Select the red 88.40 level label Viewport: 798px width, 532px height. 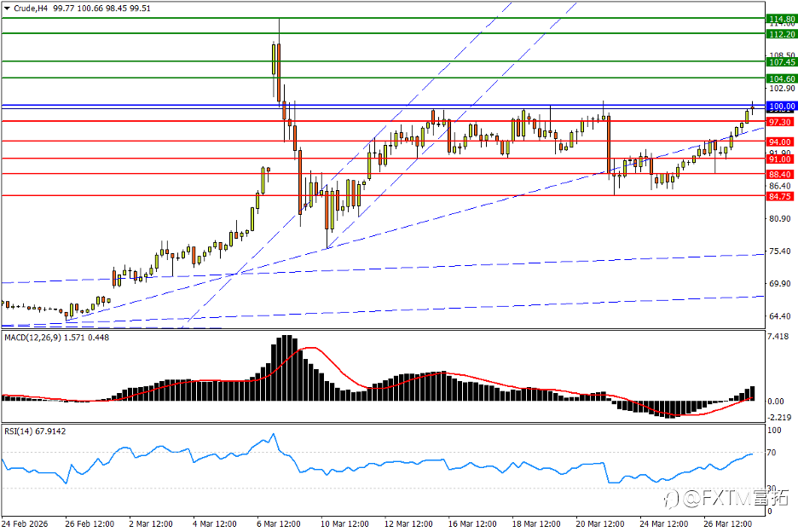(780, 175)
